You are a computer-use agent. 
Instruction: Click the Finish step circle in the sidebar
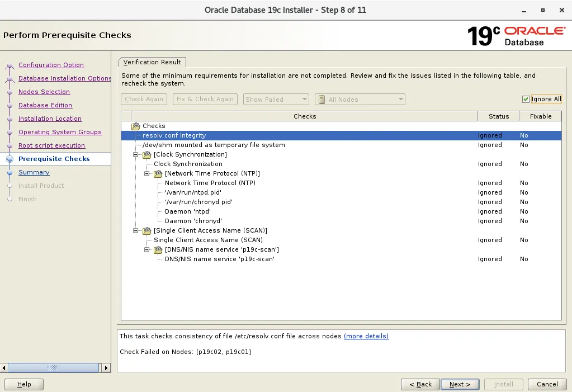tap(10, 199)
